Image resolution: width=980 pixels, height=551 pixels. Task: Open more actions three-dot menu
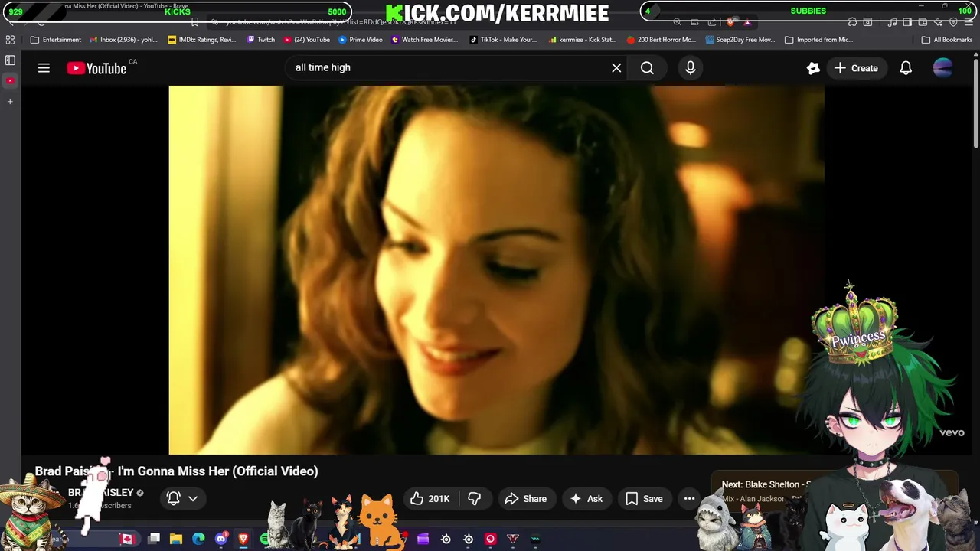point(689,499)
